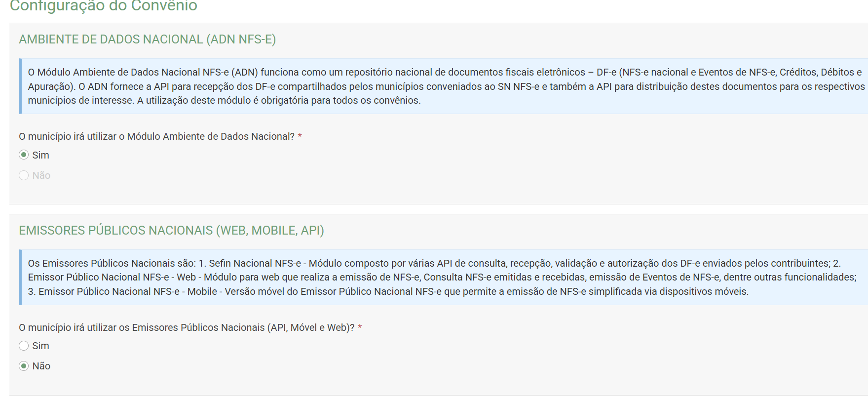Click disabled Não radio under Ambiente de Dados Nacional
868x401 pixels.
pos(24,175)
